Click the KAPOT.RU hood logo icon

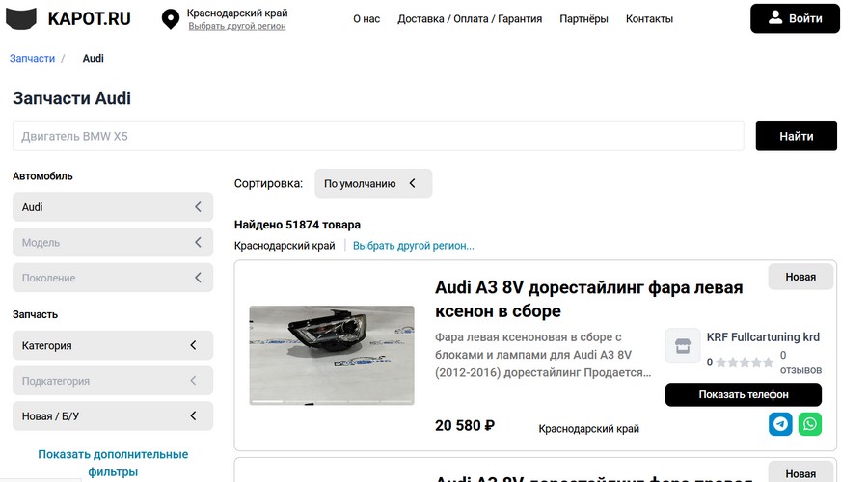click(x=21, y=18)
